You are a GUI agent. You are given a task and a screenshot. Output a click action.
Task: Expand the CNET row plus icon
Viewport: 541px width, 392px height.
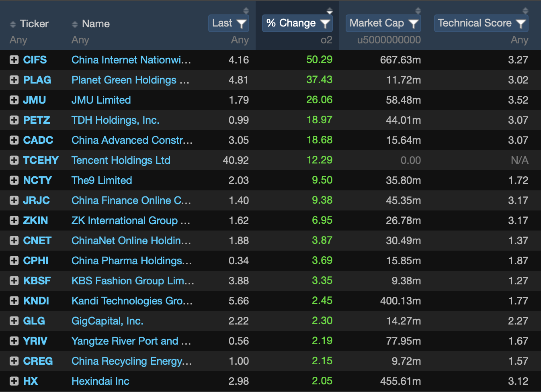coord(14,241)
